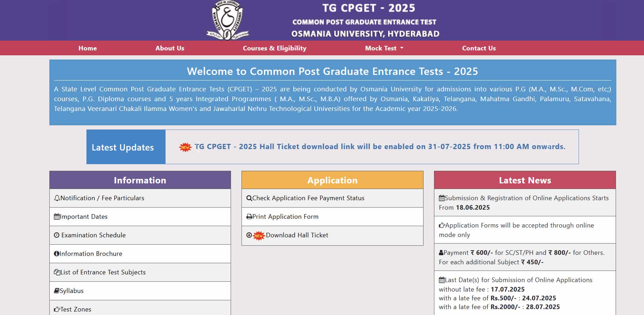Click the 'Welcome to Common Post Graduate Entrance Tests' heading
Image resolution: width=644 pixels, height=315 pixels.
(332, 71)
